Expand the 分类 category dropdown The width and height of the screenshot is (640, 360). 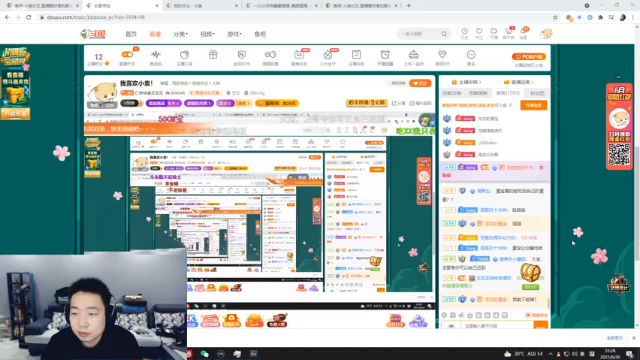(180, 34)
